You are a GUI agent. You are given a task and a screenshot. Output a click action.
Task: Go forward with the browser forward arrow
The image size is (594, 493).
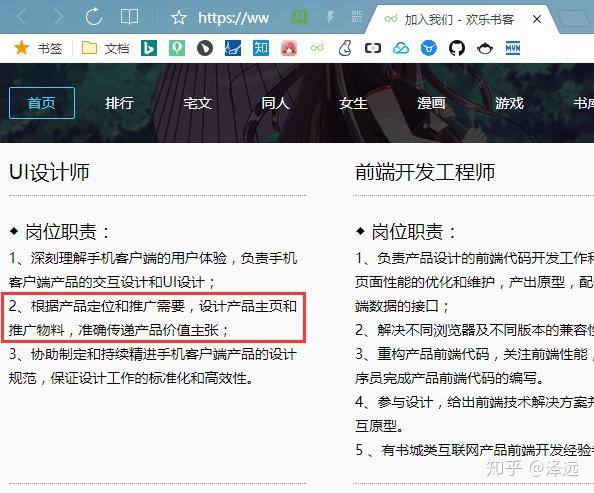58,18
